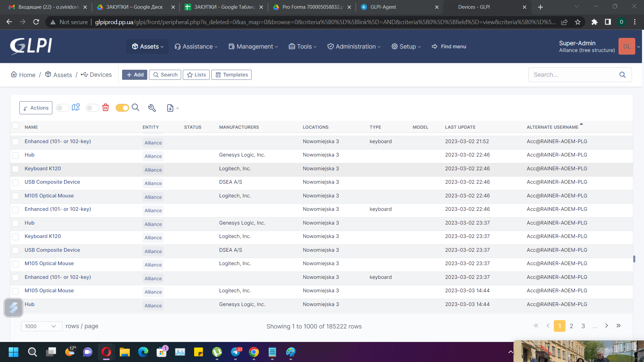
Task: Toggle the map view switch
Action: [62, 108]
